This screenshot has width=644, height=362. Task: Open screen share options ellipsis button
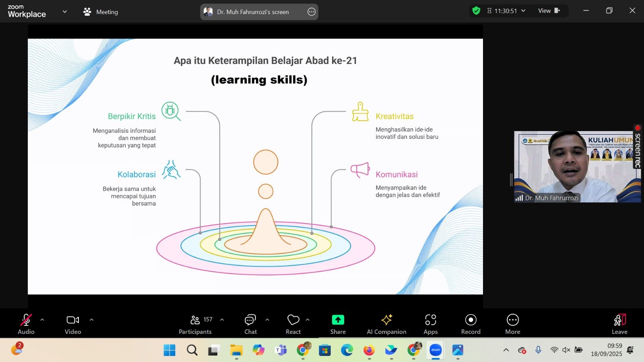[x=312, y=12]
